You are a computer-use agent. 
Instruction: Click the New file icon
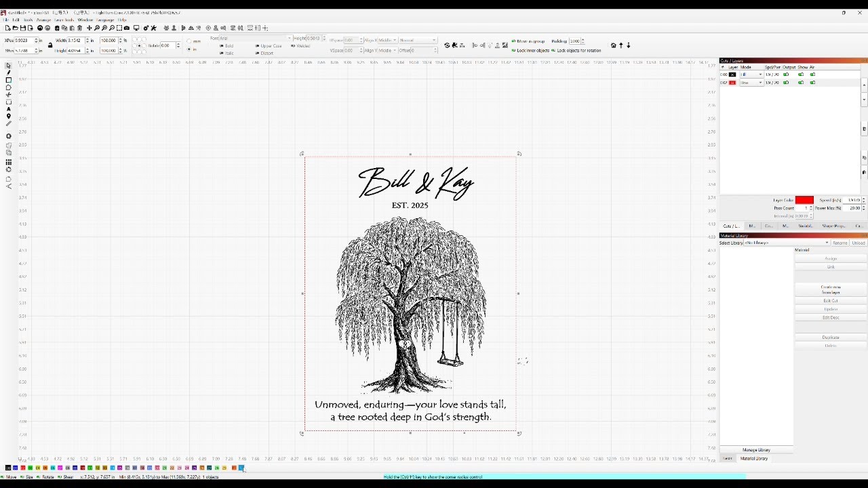pos(7,28)
